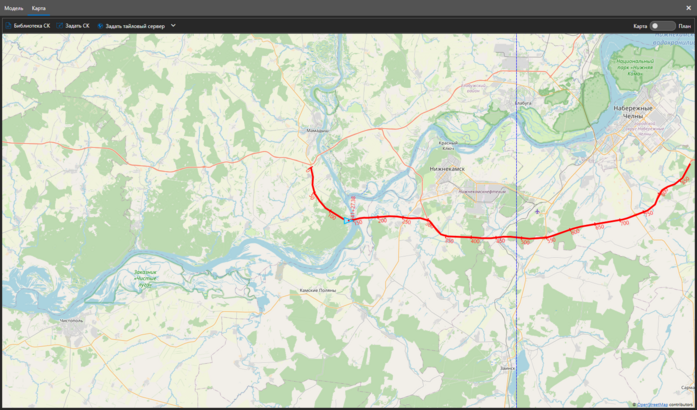Click the airport icon near Нижнекамск
The image size is (697, 410).
pyautogui.click(x=538, y=211)
